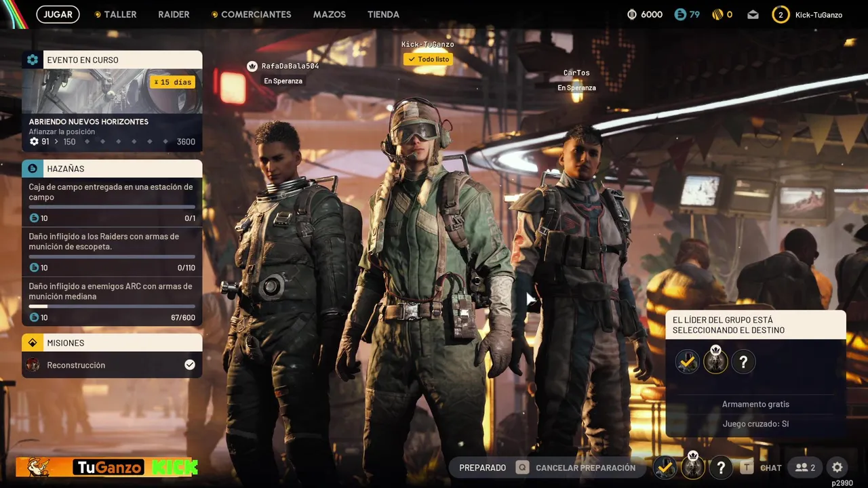This screenshot has height=488, width=868.
Task: Click the bottom bar question mark icon
Action: (x=721, y=467)
